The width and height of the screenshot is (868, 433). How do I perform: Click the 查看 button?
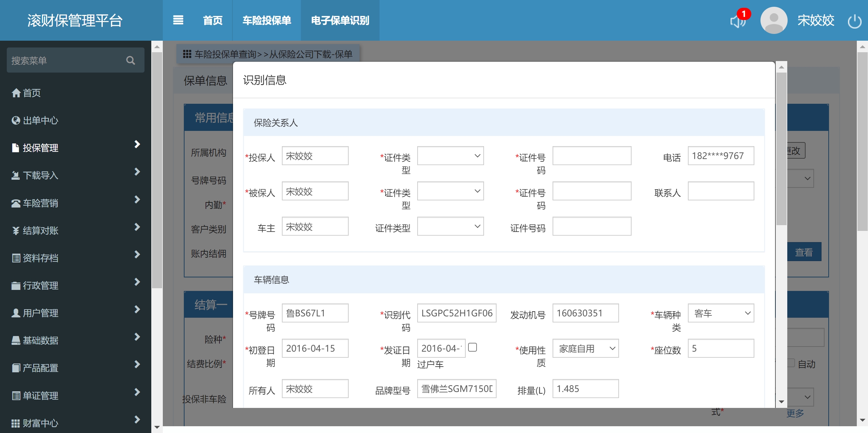tap(804, 252)
